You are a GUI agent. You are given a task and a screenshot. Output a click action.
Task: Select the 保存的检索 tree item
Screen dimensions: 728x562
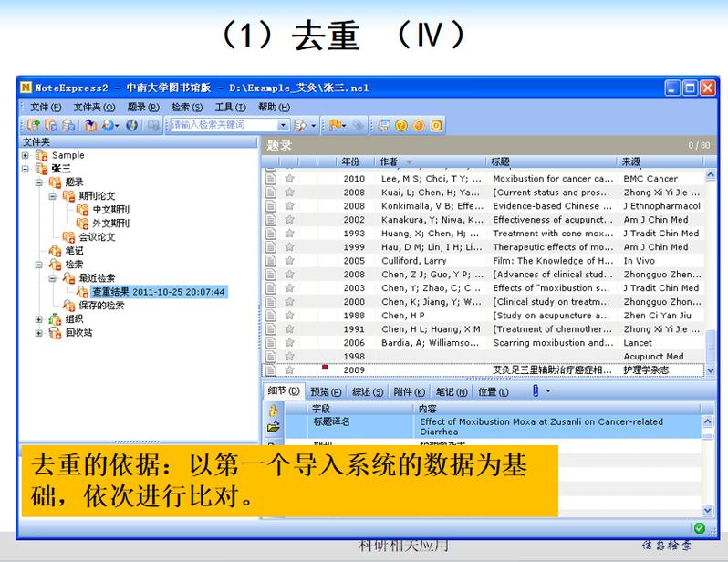(101, 305)
